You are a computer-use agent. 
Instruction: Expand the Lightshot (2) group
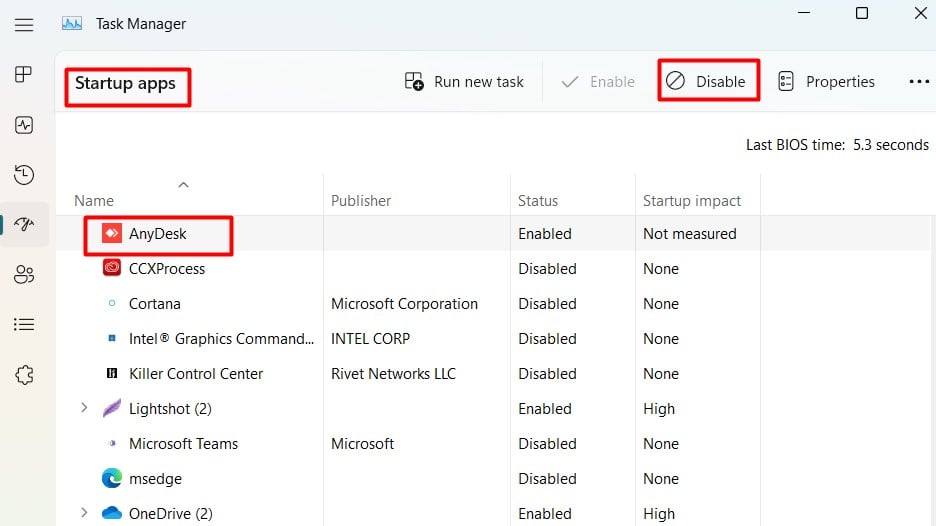[x=84, y=408]
